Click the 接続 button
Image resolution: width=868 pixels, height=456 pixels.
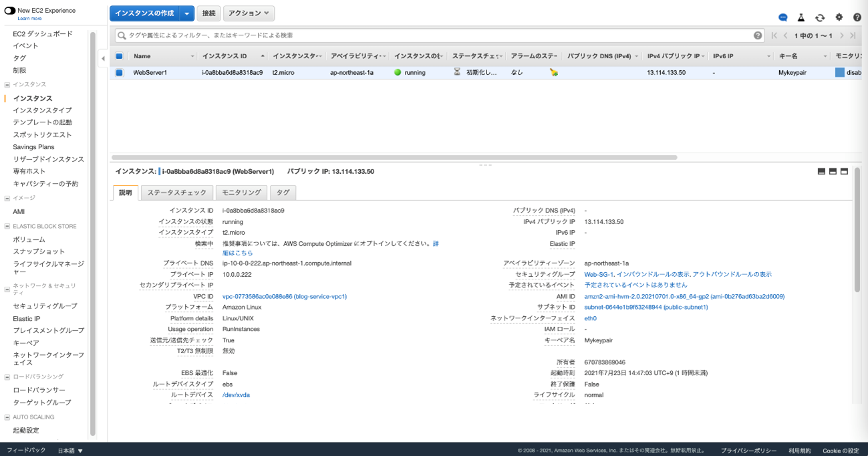(x=208, y=13)
